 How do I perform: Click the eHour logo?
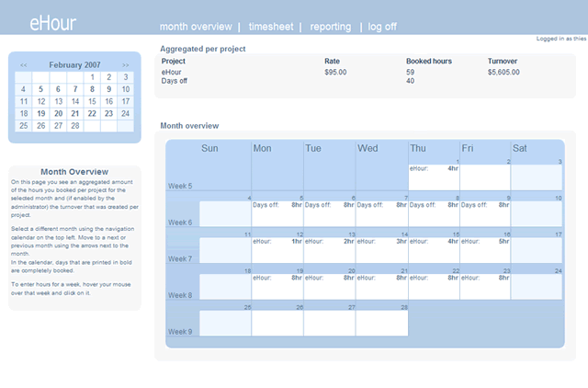(52, 24)
